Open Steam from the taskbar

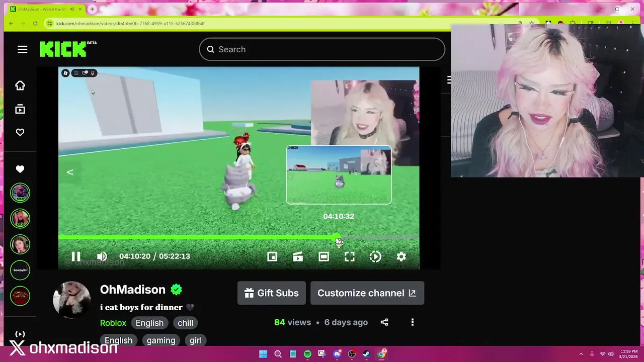[367, 354]
